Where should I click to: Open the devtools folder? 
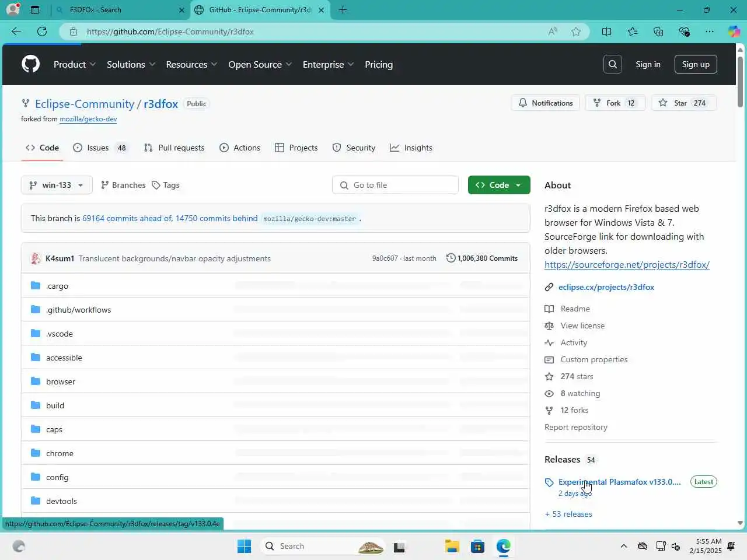click(x=61, y=501)
